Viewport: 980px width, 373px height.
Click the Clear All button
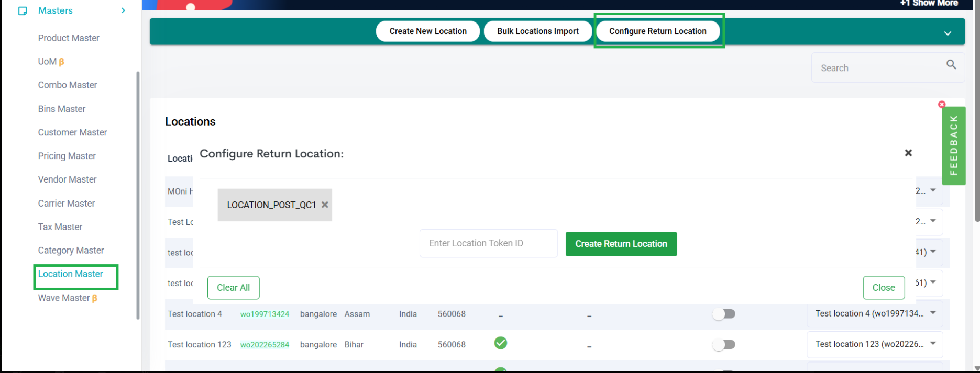[234, 288]
